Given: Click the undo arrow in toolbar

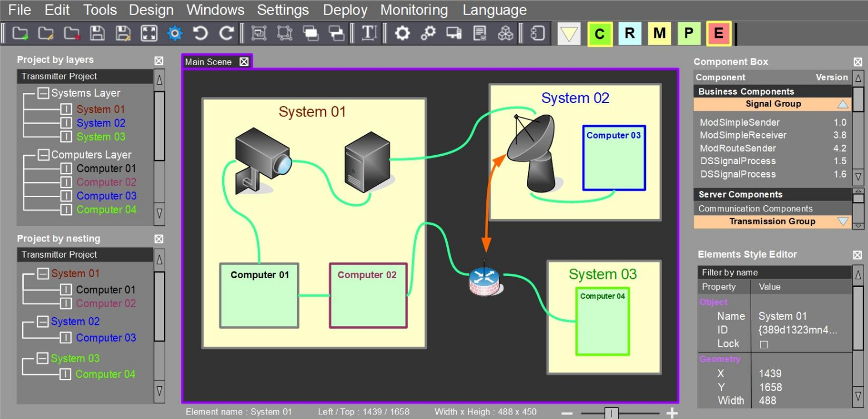Looking at the screenshot, I should click(200, 34).
